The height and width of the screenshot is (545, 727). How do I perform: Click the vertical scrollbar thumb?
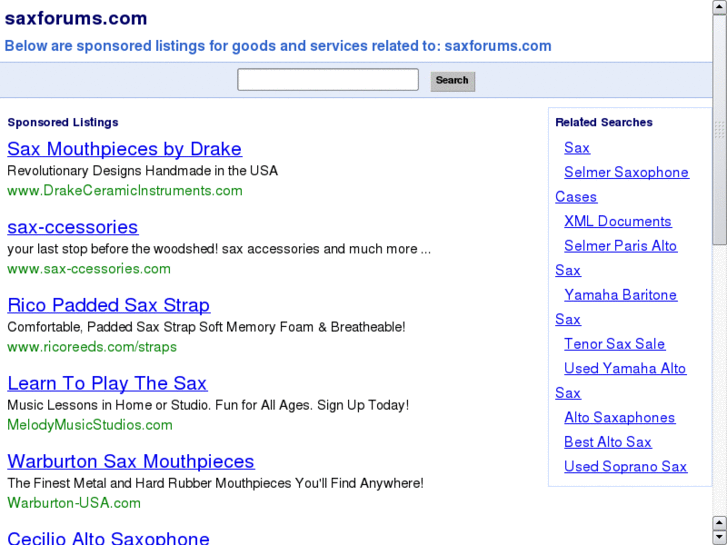[x=719, y=130]
